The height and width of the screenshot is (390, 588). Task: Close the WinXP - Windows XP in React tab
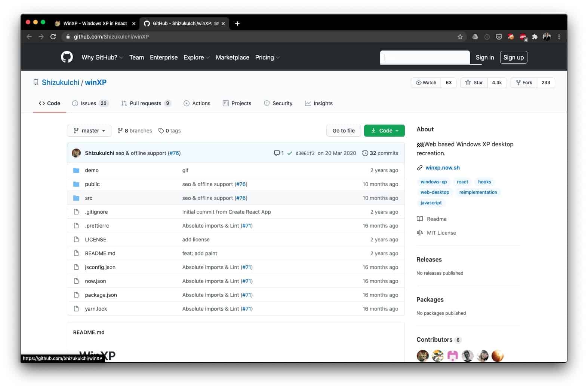tap(134, 24)
